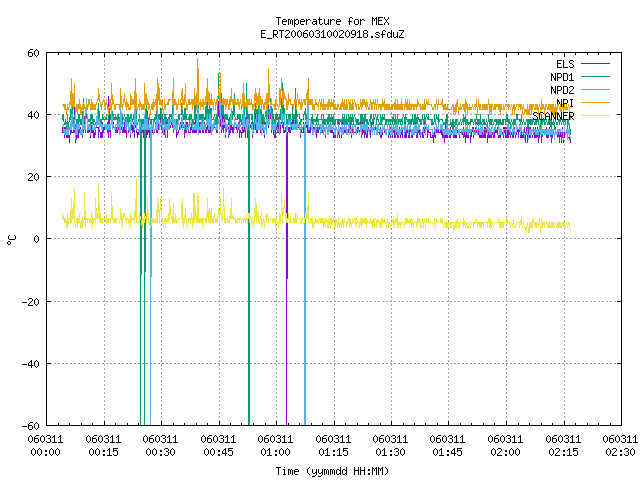The height and width of the screenshot is (480, 640).
Task: Click the x-axis tick label 00:00
Action: coord(45,452)
